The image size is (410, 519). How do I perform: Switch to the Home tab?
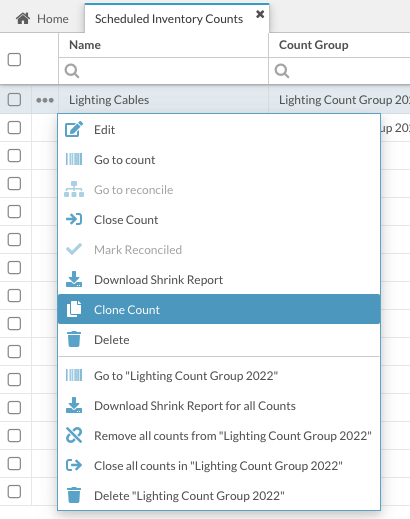point(42,19)
